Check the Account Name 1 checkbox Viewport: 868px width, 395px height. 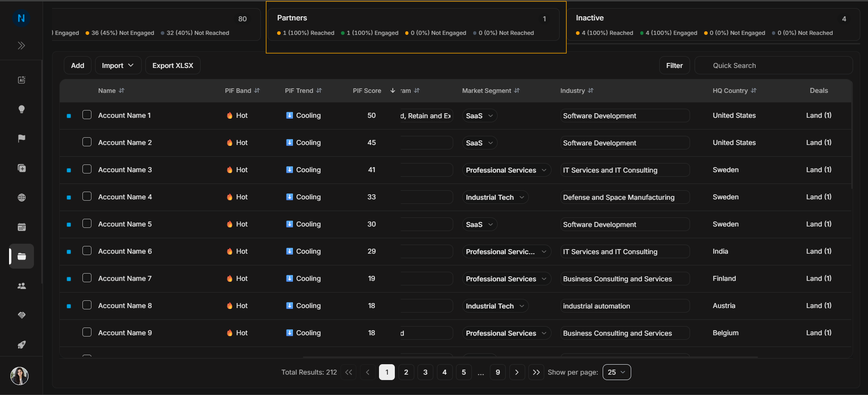pyautogui.click(x=87, y=115)
